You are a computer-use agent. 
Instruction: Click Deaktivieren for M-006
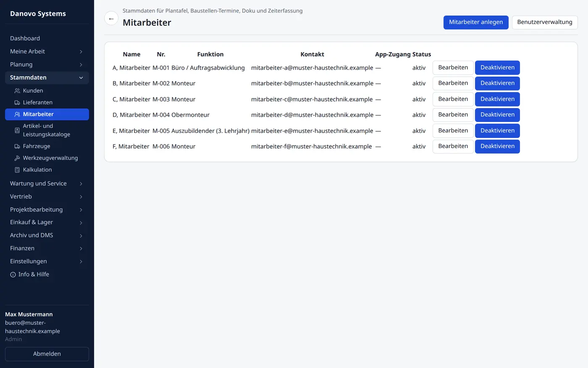click(x=497, y=146)
